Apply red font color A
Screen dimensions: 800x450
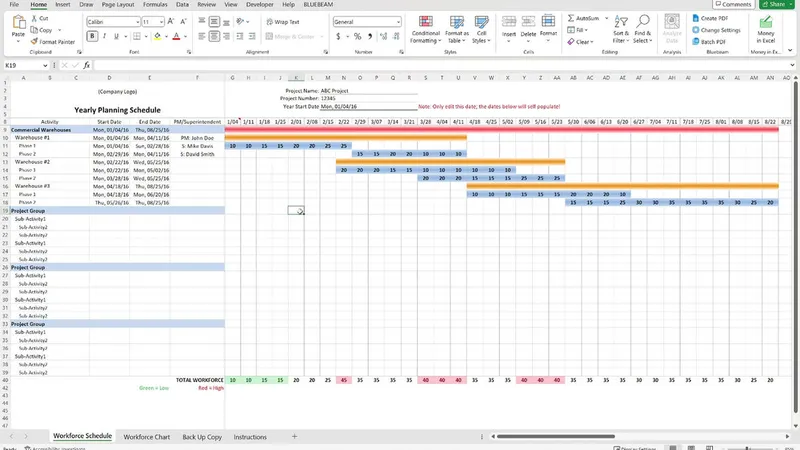pos(176,36)
